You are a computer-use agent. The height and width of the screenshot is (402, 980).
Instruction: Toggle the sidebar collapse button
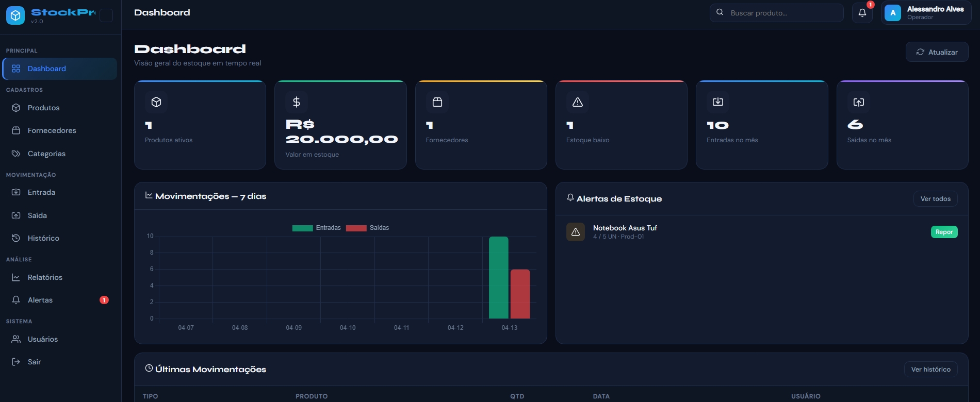click(x=106, y=15)
